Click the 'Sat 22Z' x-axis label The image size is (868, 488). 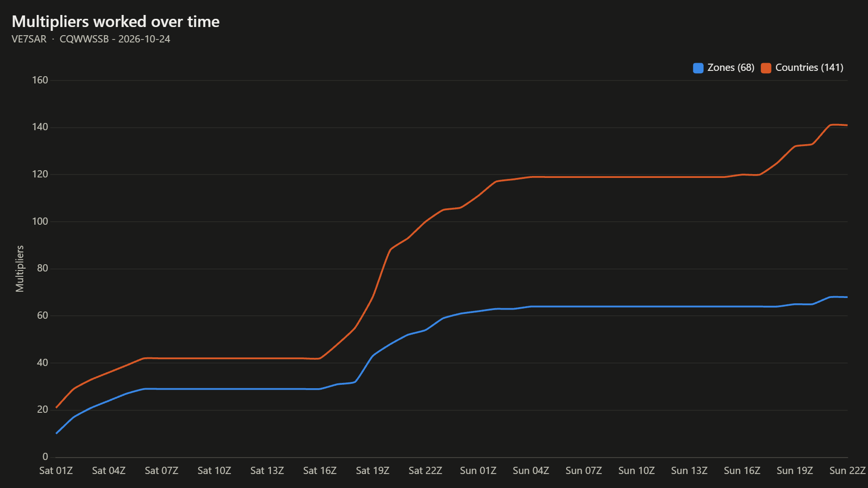[425, 471]
